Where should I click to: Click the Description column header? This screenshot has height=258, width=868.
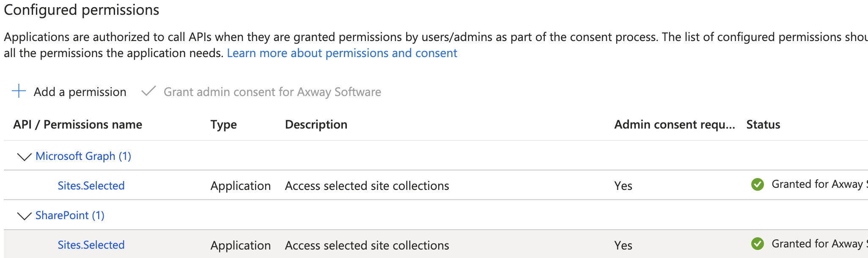pyautogui.click(x=316, y=124)
